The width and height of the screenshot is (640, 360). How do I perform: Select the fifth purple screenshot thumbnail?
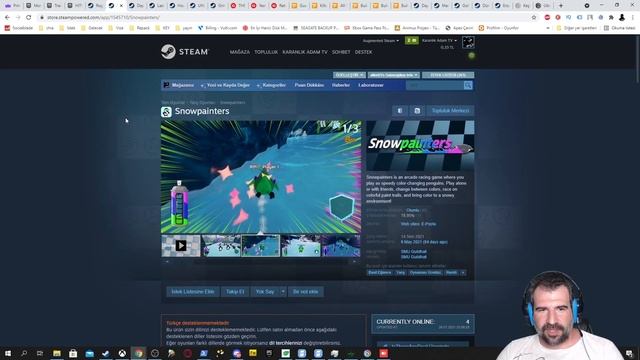click(341, 245)
